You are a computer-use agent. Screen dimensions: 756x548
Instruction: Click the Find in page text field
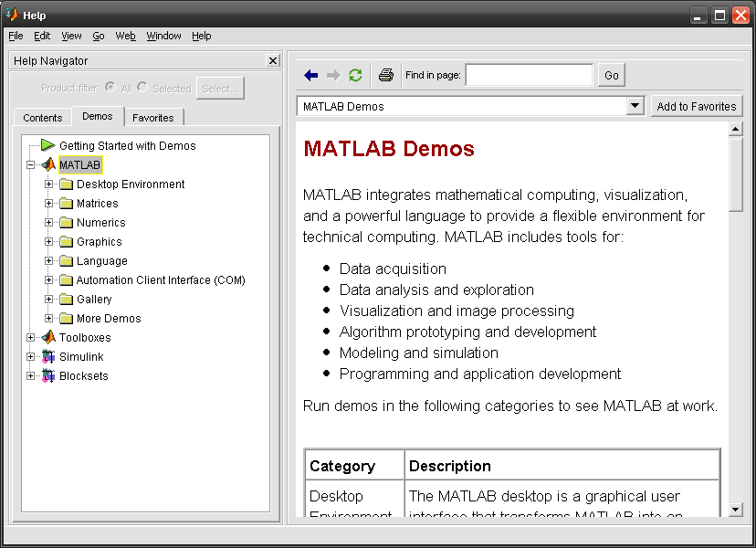529,76
